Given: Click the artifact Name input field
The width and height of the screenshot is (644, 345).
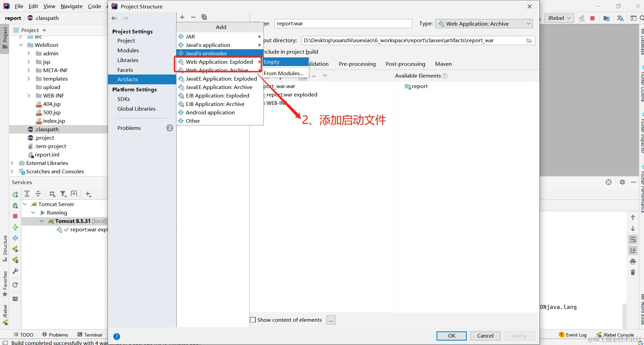Looking at the screenshot, I should pyautogui.click(x=343, y=24).
